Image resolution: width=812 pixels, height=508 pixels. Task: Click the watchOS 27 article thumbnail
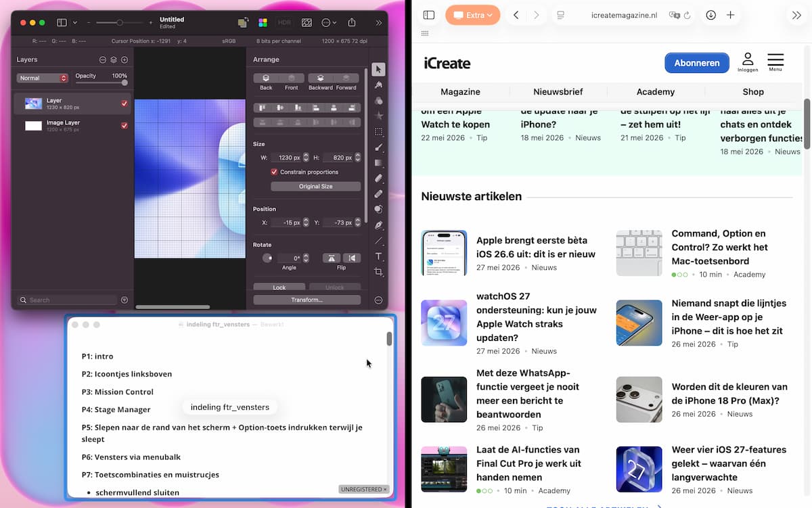444,323
